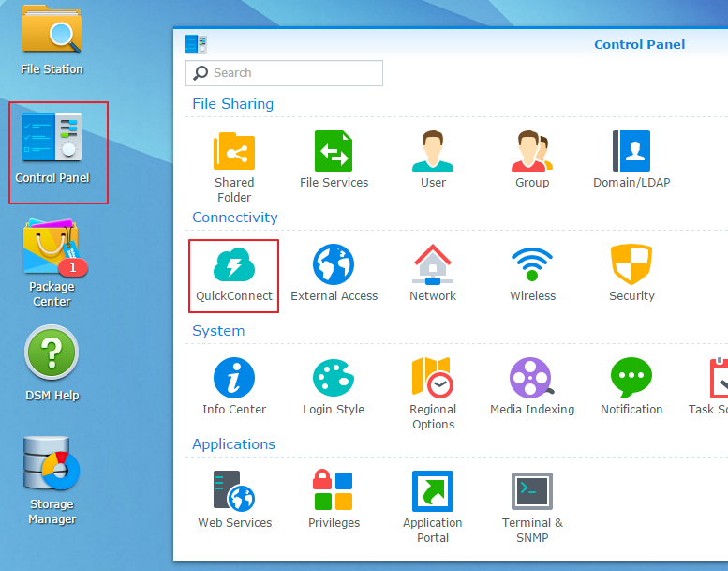
Task: Open the User management icon
Action: pyautogui.click(x=433, y=159)
